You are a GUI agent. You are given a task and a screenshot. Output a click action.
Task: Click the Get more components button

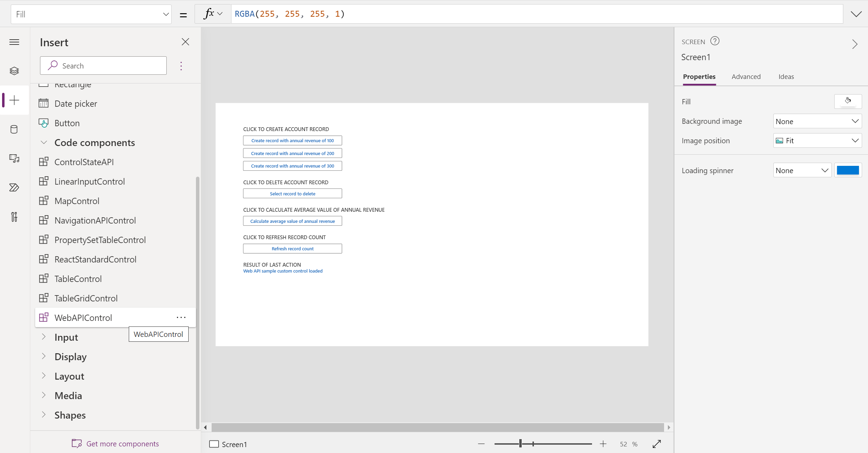(115, 443)
